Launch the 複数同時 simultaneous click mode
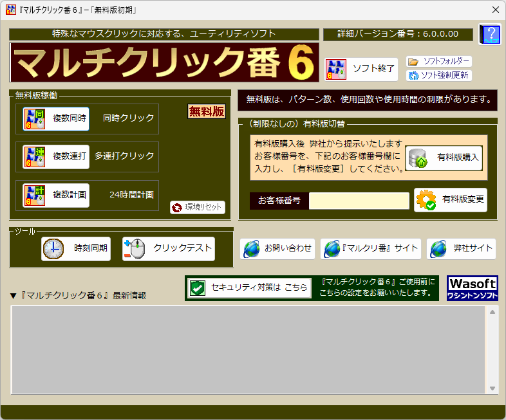 click(56, 118)
